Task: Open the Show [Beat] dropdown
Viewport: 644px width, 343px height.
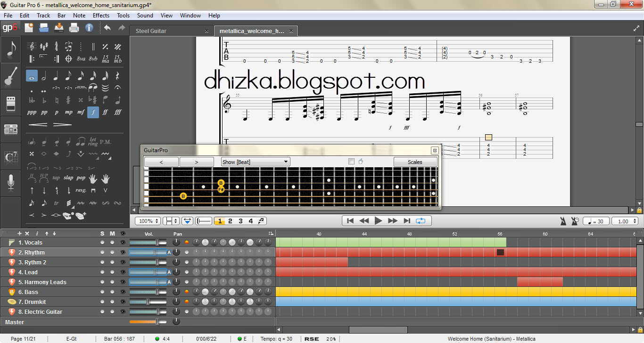Action: point(256,162)
